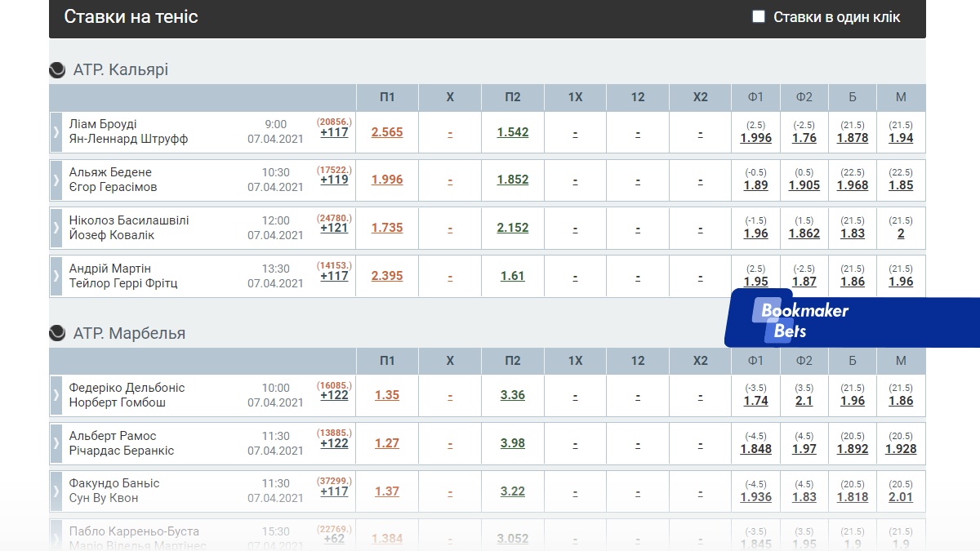This screenshot has width=980, height=551.
Task: Expand the Федеріко Дельboніс match row arrow
Action: pyautogui.click(x=56, y=395)
